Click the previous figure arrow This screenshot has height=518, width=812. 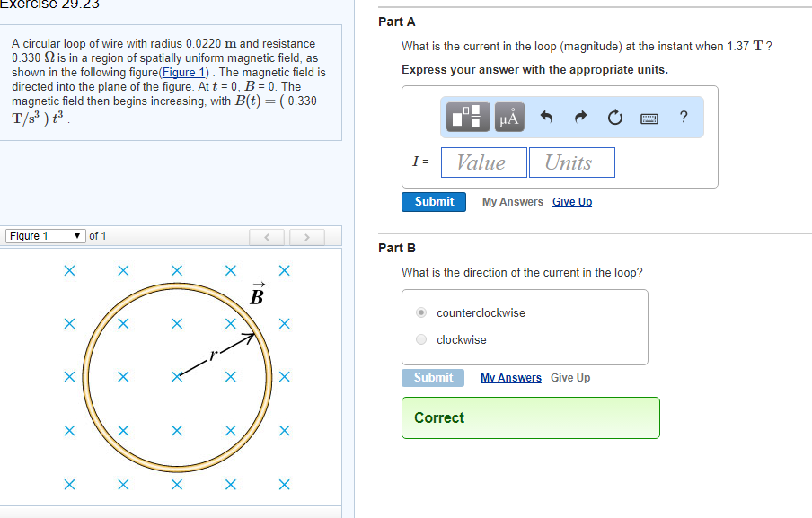pyautogui.click(x=267, y=236)
